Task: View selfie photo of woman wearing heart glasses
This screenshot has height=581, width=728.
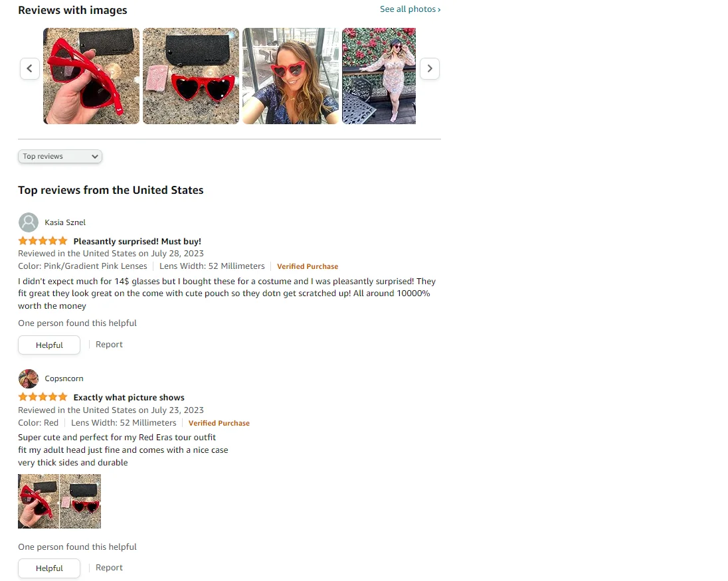Action: click(291, 76)
